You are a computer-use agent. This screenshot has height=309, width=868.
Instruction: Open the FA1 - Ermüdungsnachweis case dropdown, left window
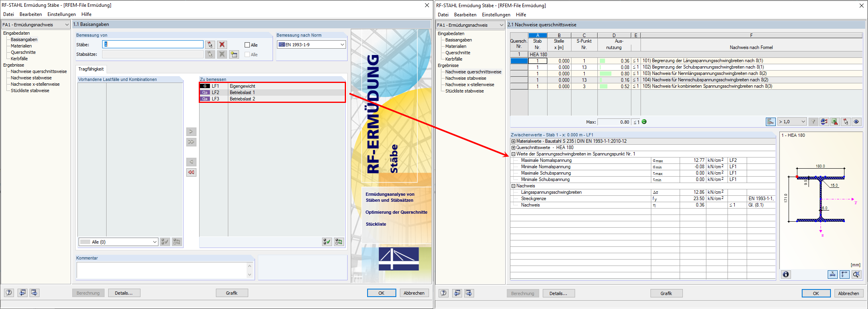pos(36,25)
